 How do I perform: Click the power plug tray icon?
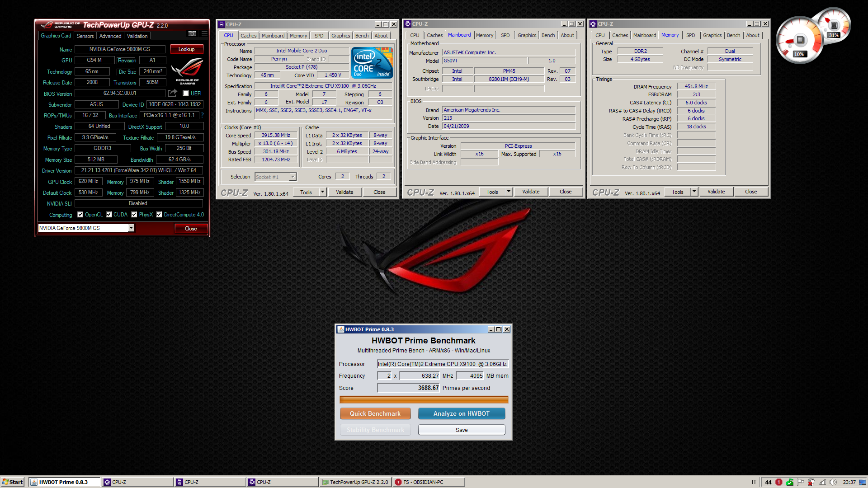(811, 482)
